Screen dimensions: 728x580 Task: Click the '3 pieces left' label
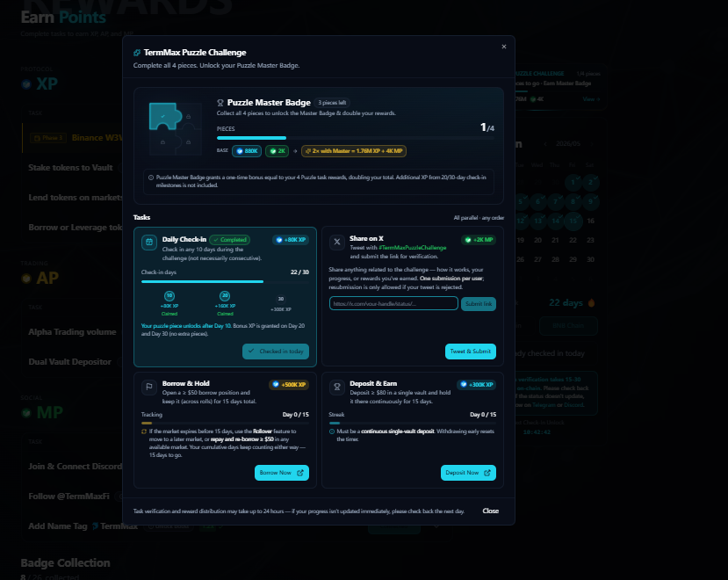click(332, 103)
